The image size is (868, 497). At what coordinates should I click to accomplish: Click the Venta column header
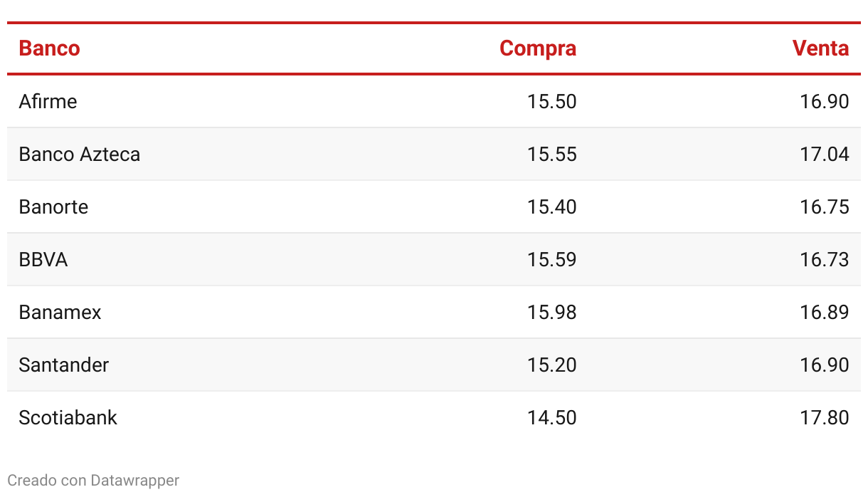pos(821,48)
